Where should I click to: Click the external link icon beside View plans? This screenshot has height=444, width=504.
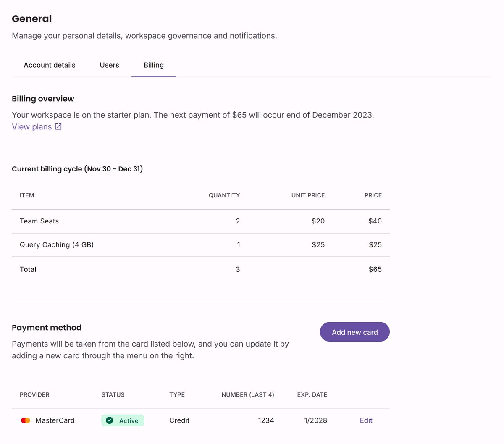click(x=58, y=126)
